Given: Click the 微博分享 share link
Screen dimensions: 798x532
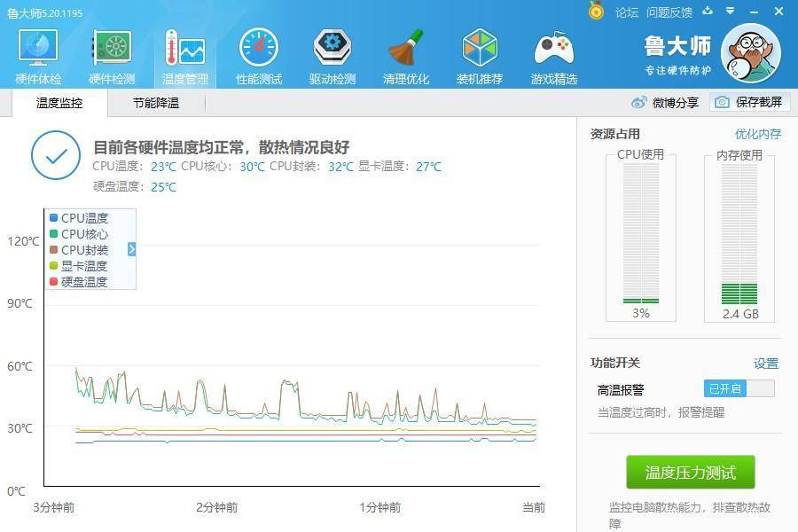Looking at the screenshot, I should (676, 103).
